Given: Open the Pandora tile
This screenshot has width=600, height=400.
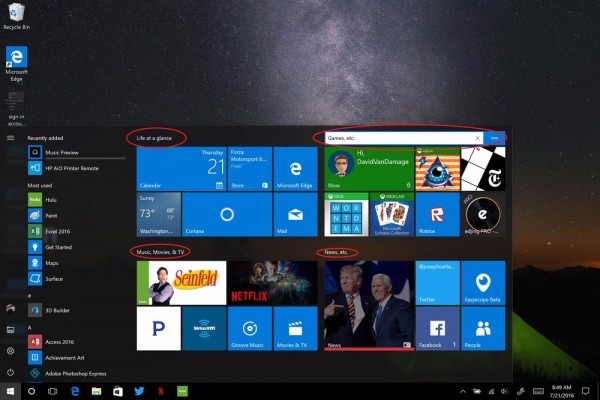Looking at the screenshot, I should [158, 328].
